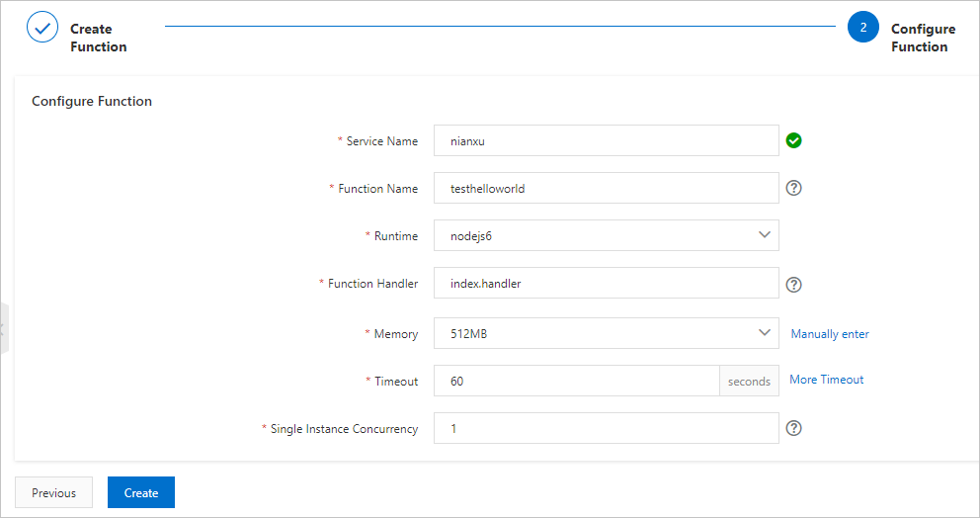
Task: Open the More Timeout link
Action: coord(827,380)
